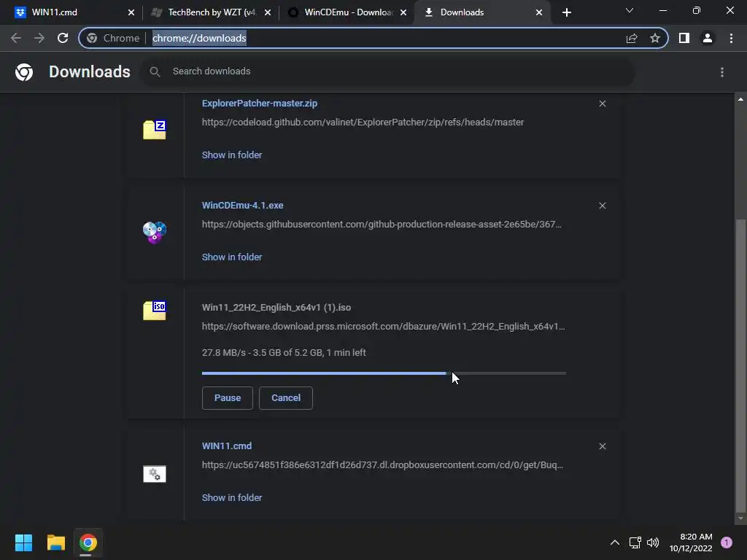Viewport: 747px width, 560px height.
Task: Click the software.download.prss.microsoft.com URL
Action: (384, 327)
